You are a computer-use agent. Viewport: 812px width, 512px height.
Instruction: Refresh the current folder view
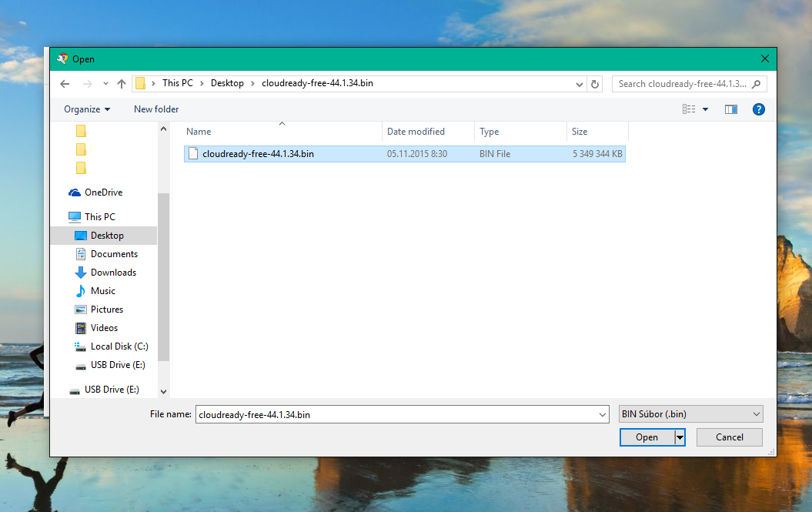[595, 84]
